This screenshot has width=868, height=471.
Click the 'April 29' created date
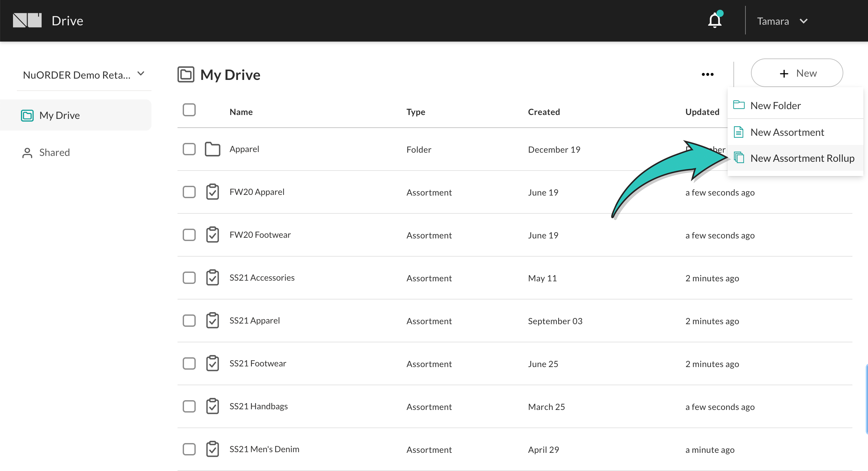tap(543, 450)
